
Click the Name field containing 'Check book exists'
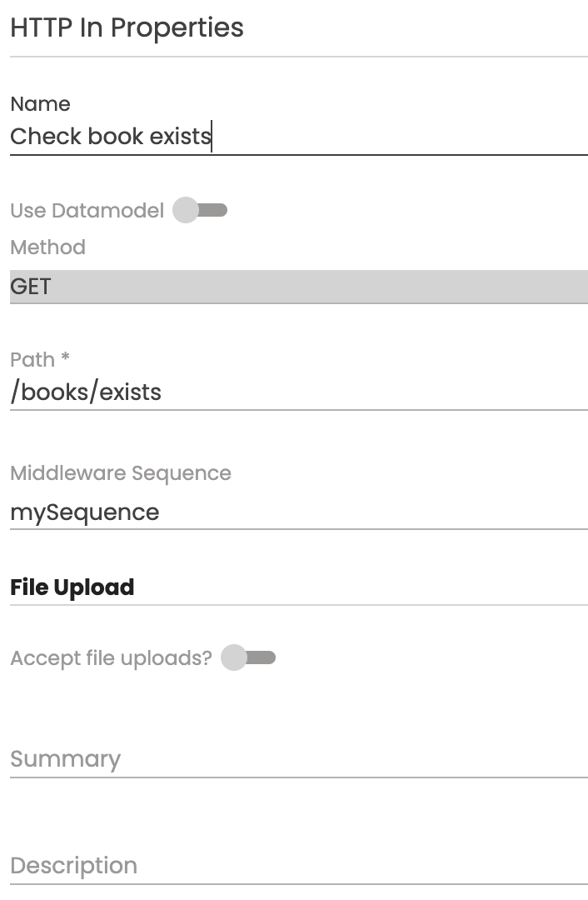click(298, 137)
